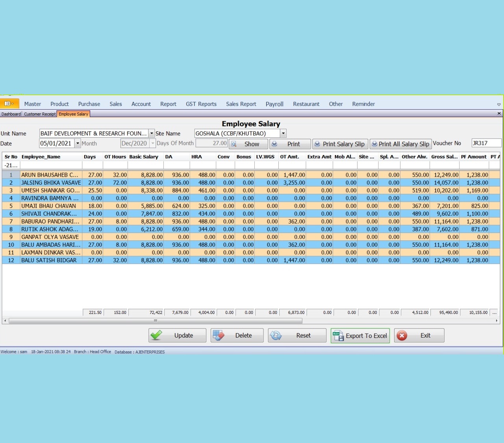The height and width of the screenshot is (443, 504).
Task: Expand the Unit Name dropdown
Action: 152,133
